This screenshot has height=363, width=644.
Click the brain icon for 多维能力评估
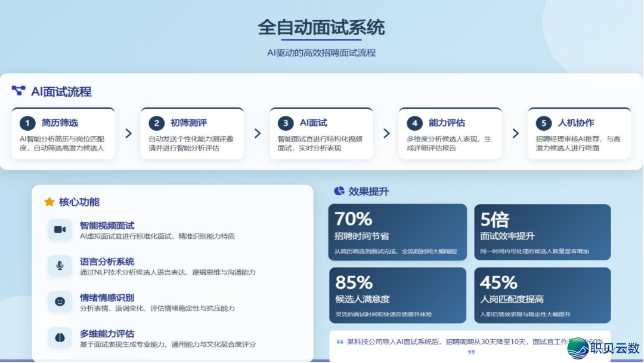[x=60, y=337]
